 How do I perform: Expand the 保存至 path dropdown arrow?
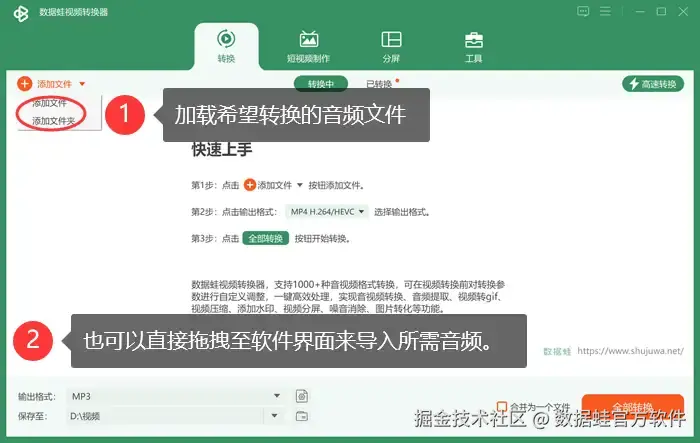click(x=275, y=416)
